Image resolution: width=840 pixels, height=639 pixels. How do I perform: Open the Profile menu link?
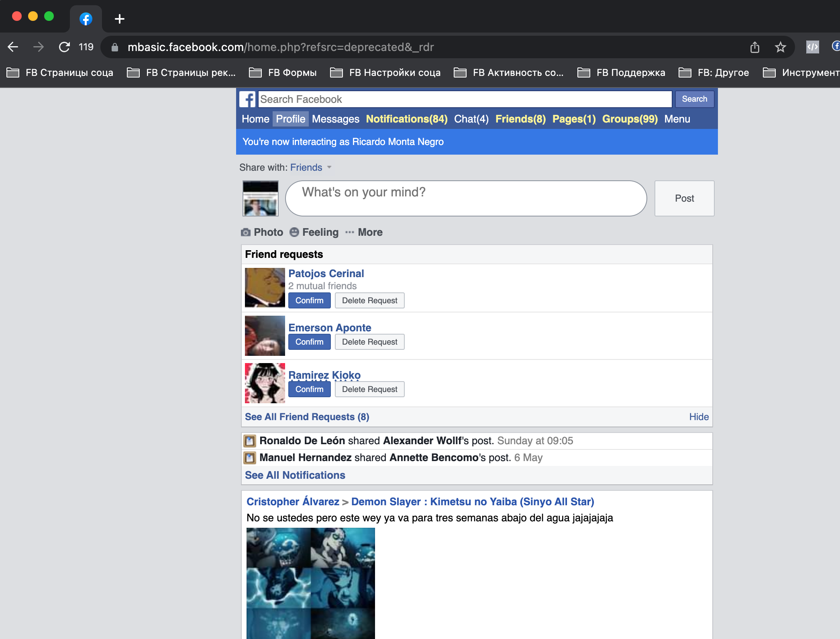(291, 119)
